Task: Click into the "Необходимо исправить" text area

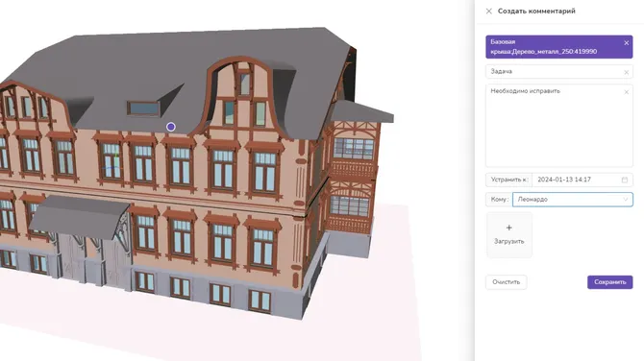Action: pyautogui.click(x=559, y=126)
